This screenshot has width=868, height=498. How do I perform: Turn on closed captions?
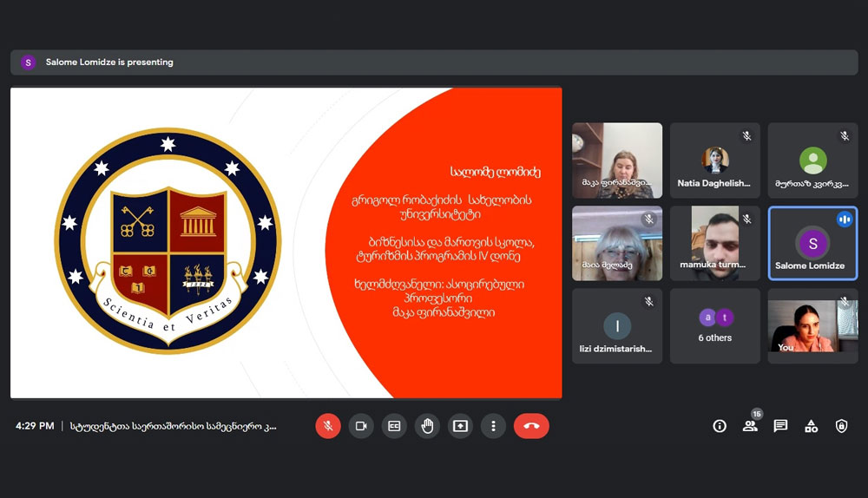tap(394, 426)
